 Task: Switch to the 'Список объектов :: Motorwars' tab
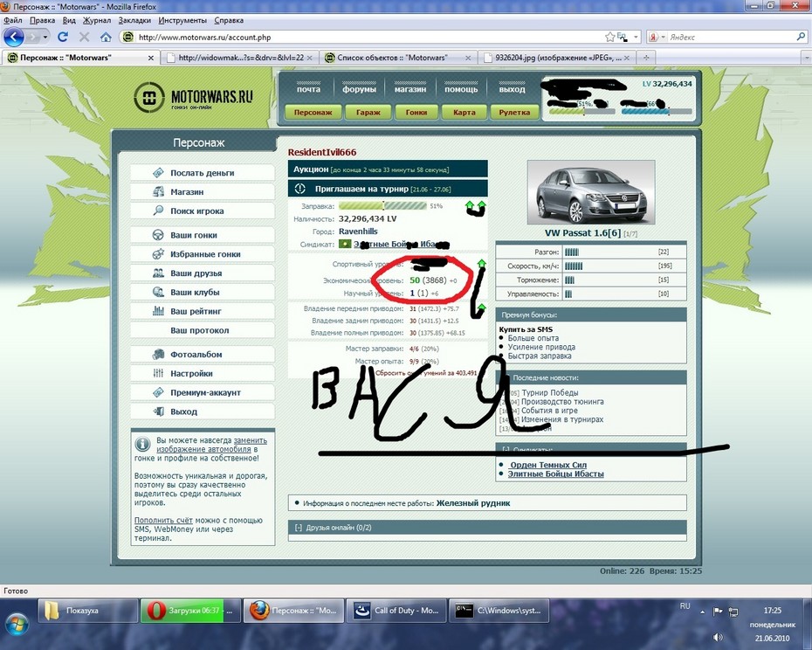[x=396, y=58]
